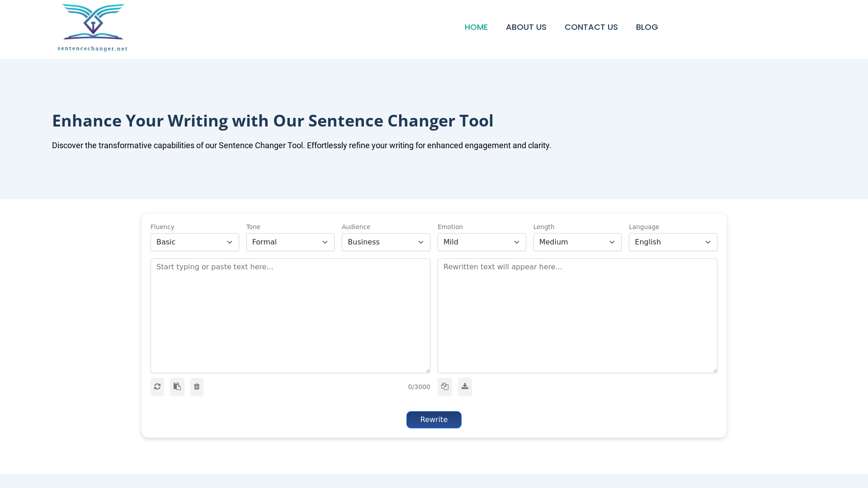The image size is (868, 488).
Task: Click the Length label
Action: point(544,227)
